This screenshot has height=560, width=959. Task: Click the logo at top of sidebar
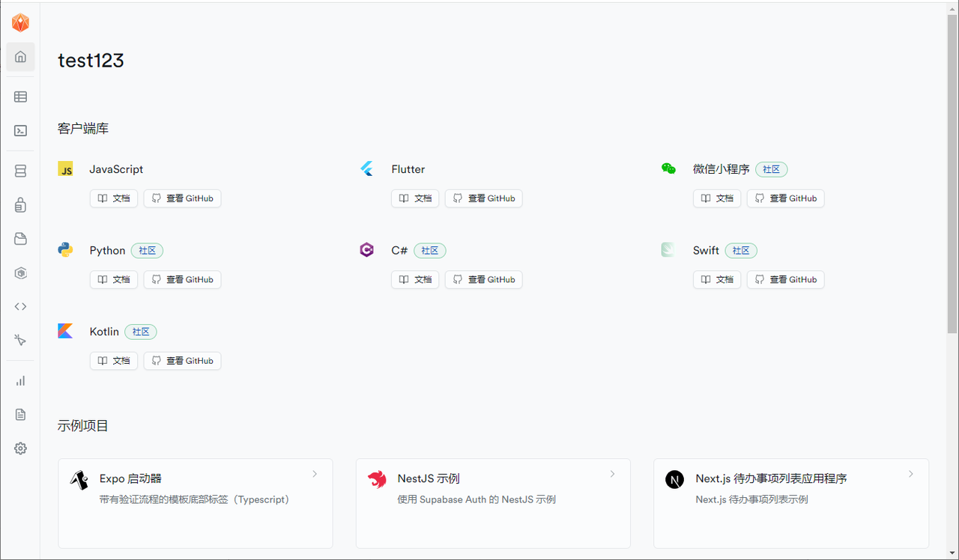click(x=20, y=23)
